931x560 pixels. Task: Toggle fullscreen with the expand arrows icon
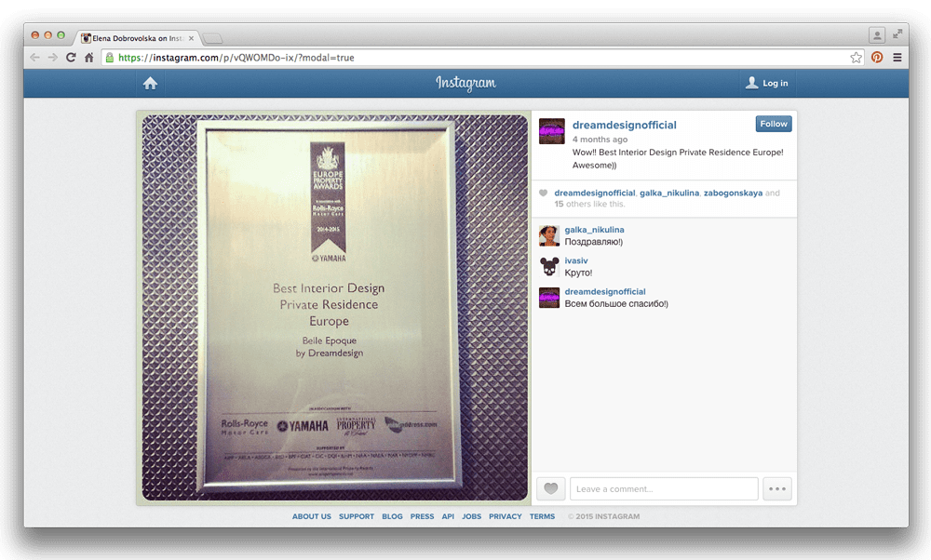pyautogui.click(x=897, y=34)
